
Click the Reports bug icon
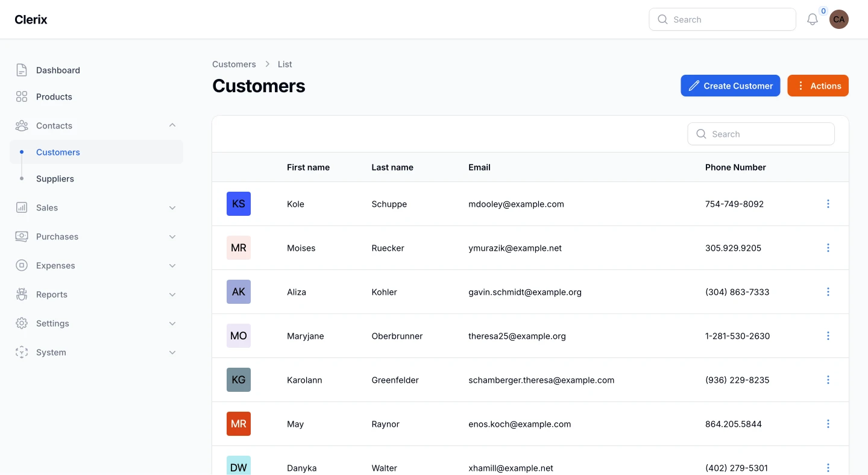tap(22, 294)
